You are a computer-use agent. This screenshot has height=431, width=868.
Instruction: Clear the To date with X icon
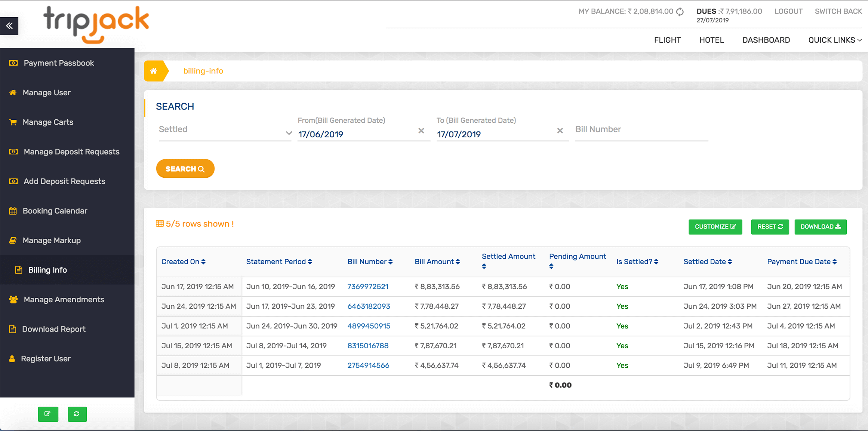click(560, 131)
